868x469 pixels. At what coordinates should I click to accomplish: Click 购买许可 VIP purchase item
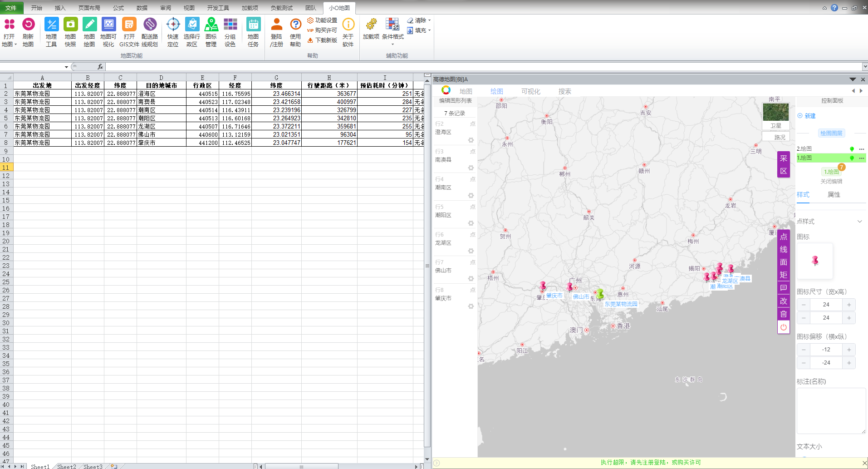(322, 30)
